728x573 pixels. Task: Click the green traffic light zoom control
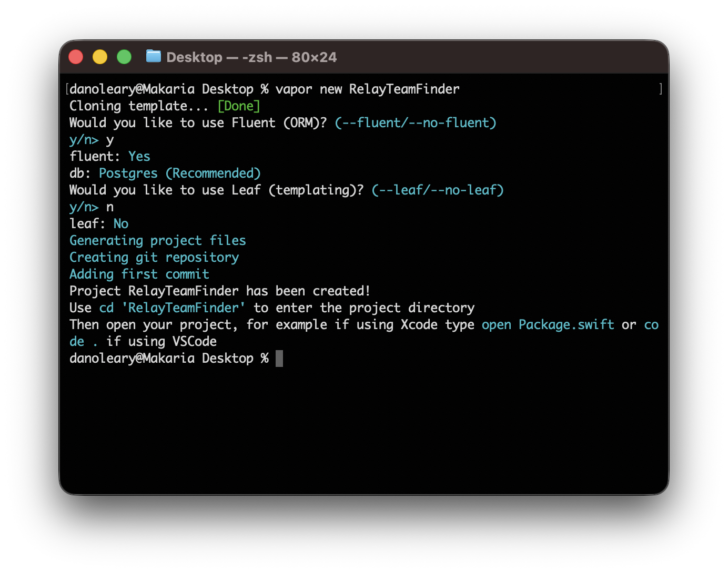click(x=124, y=56)
